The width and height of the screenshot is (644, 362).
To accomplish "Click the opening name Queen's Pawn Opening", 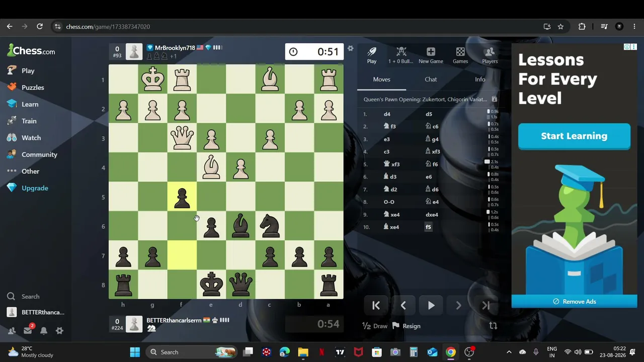I will point(425,100).
